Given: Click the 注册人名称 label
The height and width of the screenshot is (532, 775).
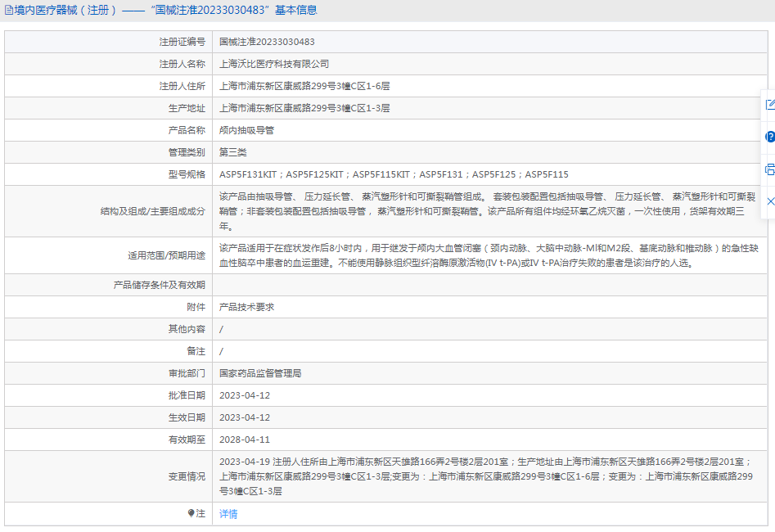Looking at the screenshot, I should 182,64.
